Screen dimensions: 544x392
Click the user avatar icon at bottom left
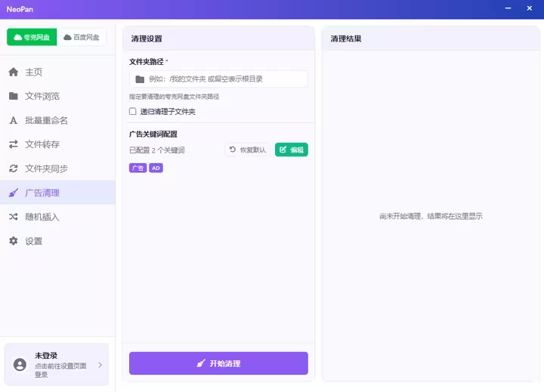coord(20,365)
